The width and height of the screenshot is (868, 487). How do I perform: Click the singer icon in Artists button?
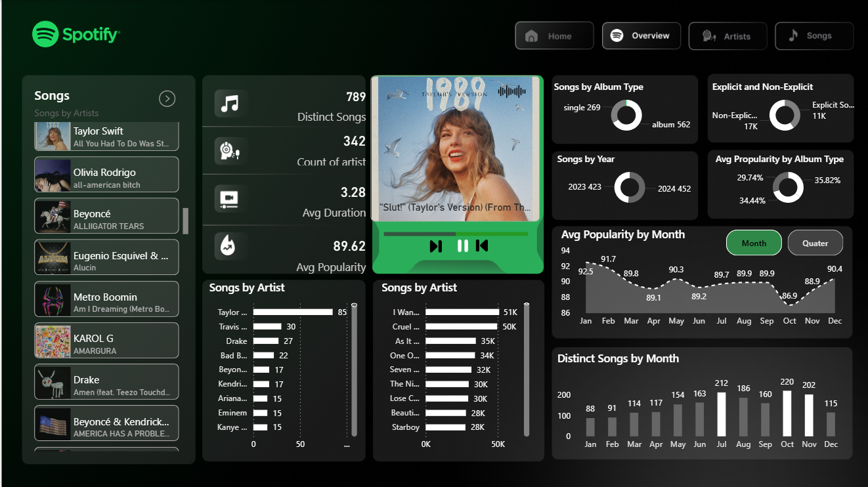pos(709,36)
